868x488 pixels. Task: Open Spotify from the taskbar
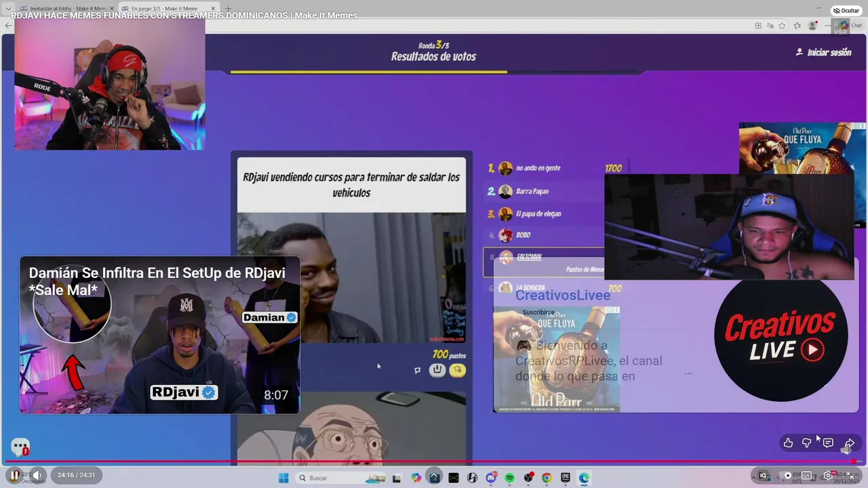click(x=510, y=478)
